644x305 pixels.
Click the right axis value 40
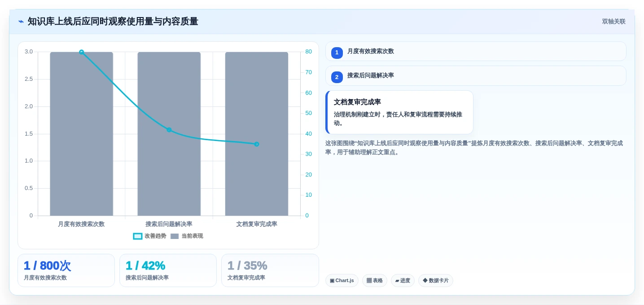point(308,134)
